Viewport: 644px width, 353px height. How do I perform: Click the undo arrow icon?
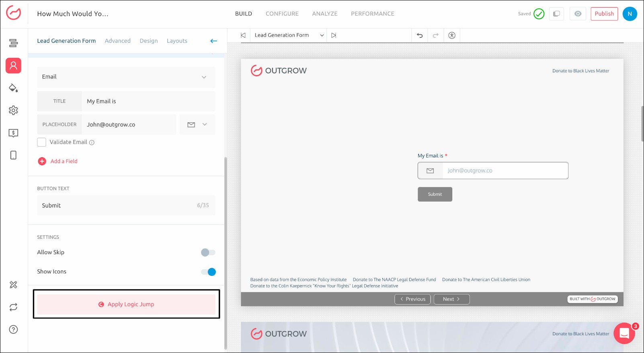[420, 35]
